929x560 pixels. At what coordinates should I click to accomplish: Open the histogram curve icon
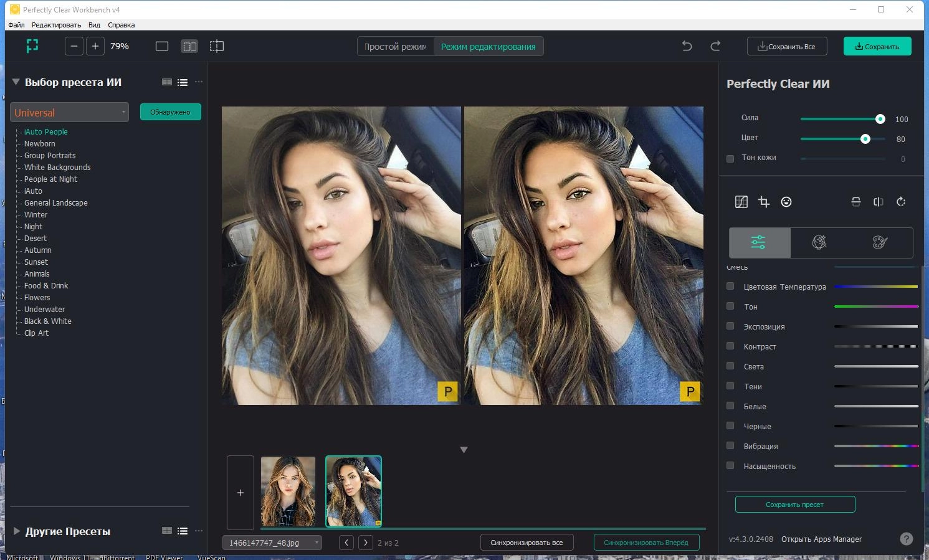coord(741,201)
